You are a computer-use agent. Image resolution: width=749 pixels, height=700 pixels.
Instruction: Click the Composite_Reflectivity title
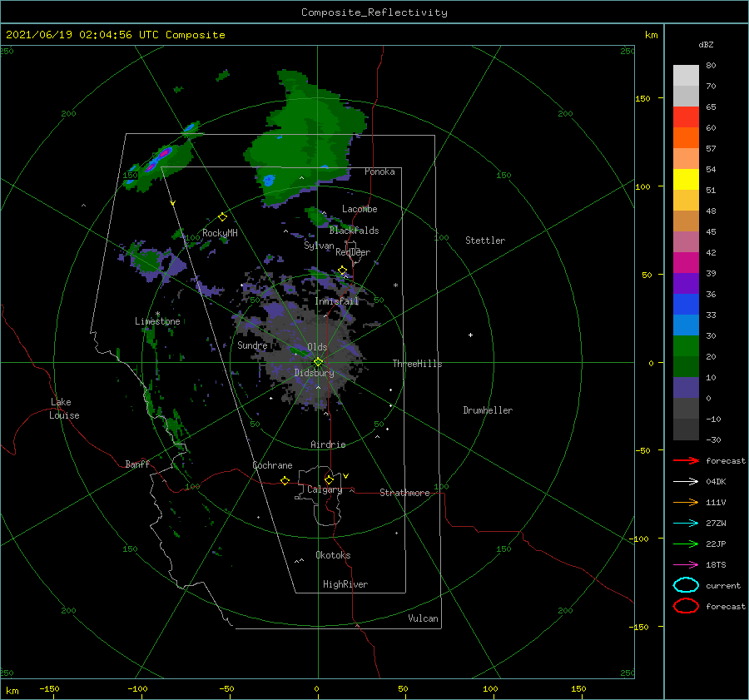[x=374, y=12]
